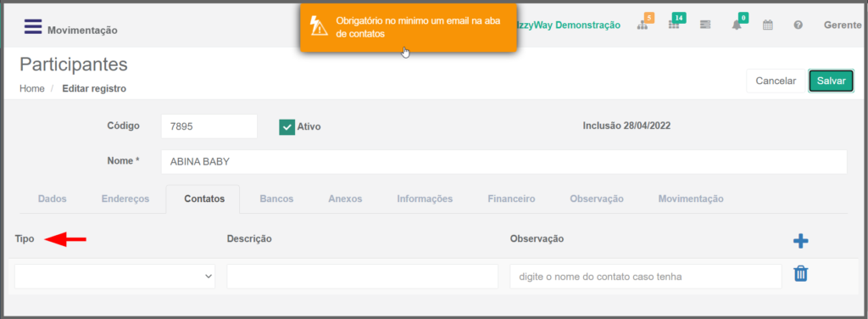The height and width of the screenshot is (319, 868).
Task: Delete contact row with trash icon
Action: coord(800,273)
